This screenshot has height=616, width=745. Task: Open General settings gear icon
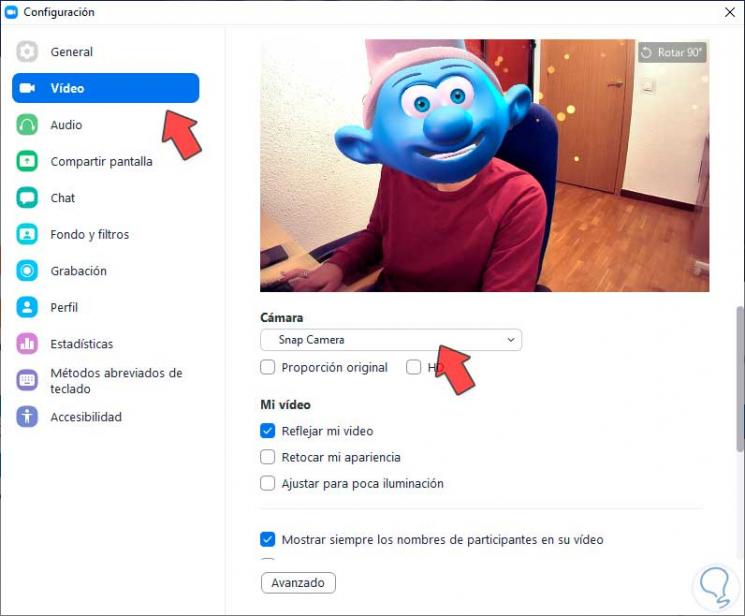pos(27,51)
